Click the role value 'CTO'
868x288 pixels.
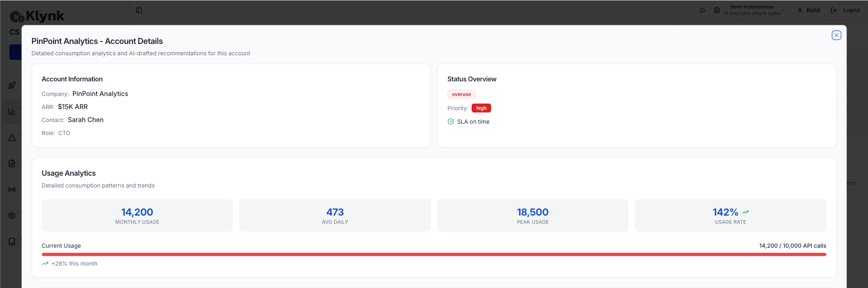(64, 133)
